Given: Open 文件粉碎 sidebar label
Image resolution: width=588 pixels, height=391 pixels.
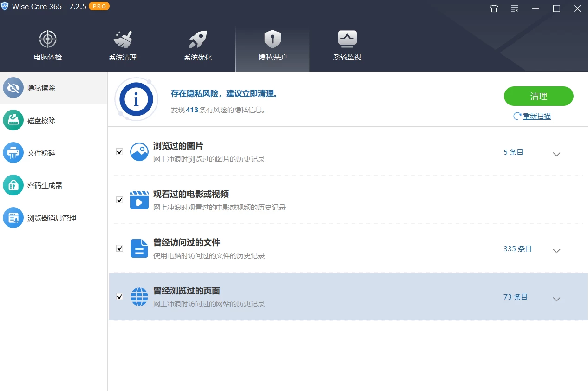Looking at the screenshot, I should click(x=41, y=153).
